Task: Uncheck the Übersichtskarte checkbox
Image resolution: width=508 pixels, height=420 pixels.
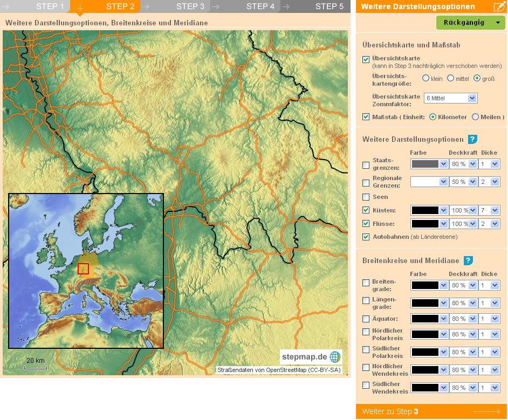Action: click(366, 59)
